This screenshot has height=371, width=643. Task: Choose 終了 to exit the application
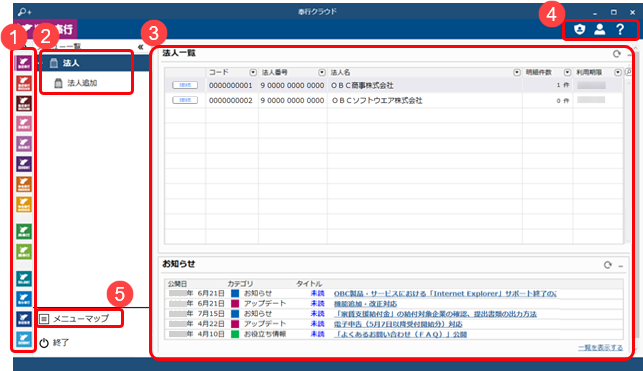[61, 343]
